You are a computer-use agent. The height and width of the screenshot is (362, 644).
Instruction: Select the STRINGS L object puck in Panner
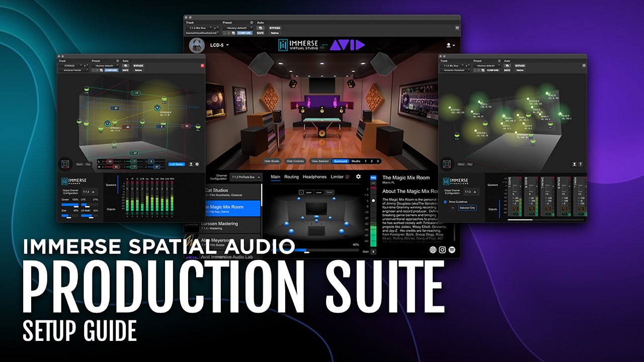pyautogui.click(x=107, y=123)
